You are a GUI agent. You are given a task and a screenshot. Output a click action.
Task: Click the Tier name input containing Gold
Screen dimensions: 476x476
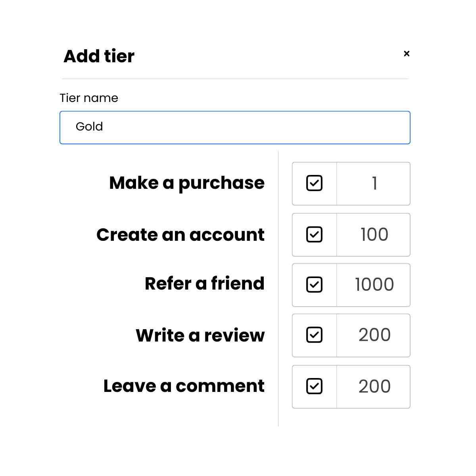[235, 127]
